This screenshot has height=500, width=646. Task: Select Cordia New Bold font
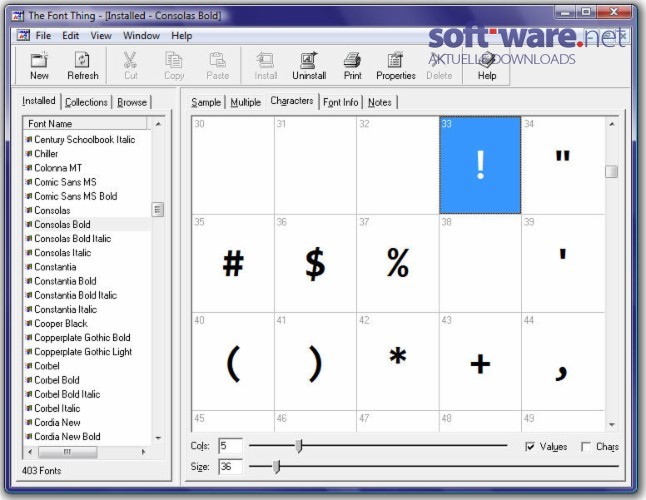point(67,437)
